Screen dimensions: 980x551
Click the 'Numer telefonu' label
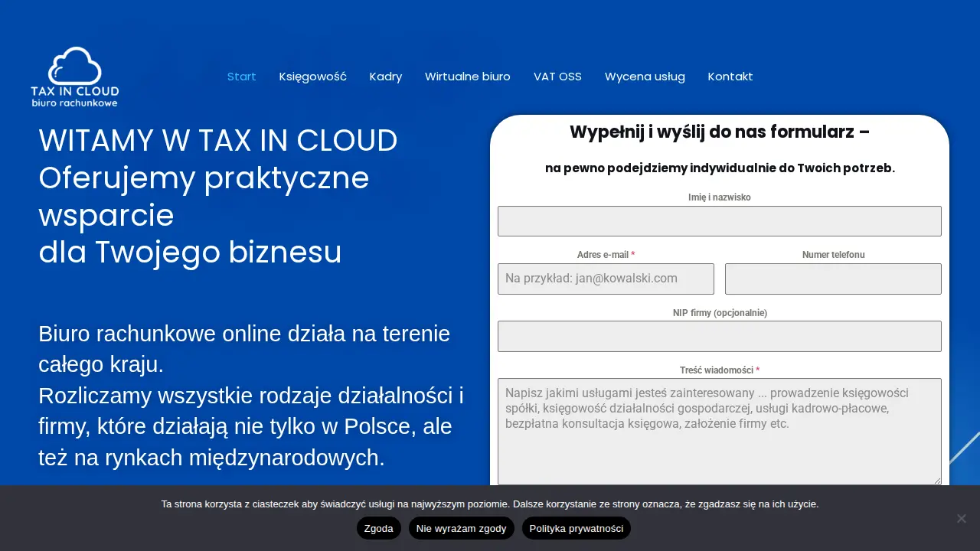pyautogui.click(x=833, y=255)
